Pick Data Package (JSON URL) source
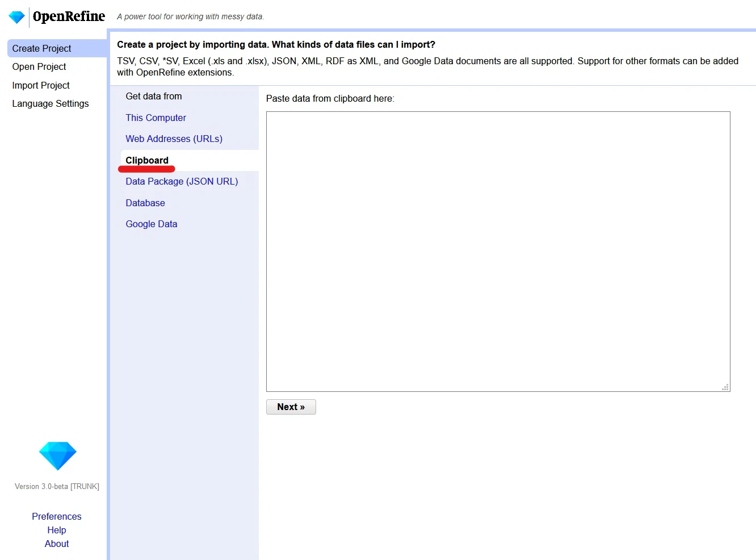 pyautogui.click(x=182, y=181)
